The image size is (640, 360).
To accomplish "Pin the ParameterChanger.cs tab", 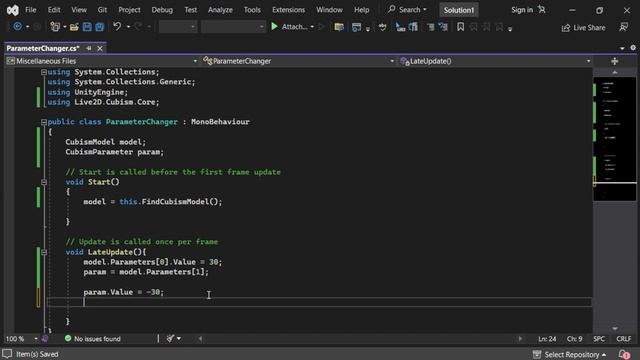I will [89, 48].
